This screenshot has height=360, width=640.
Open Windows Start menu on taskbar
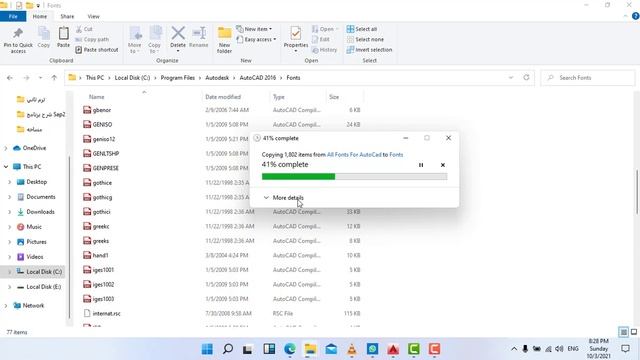207,349
